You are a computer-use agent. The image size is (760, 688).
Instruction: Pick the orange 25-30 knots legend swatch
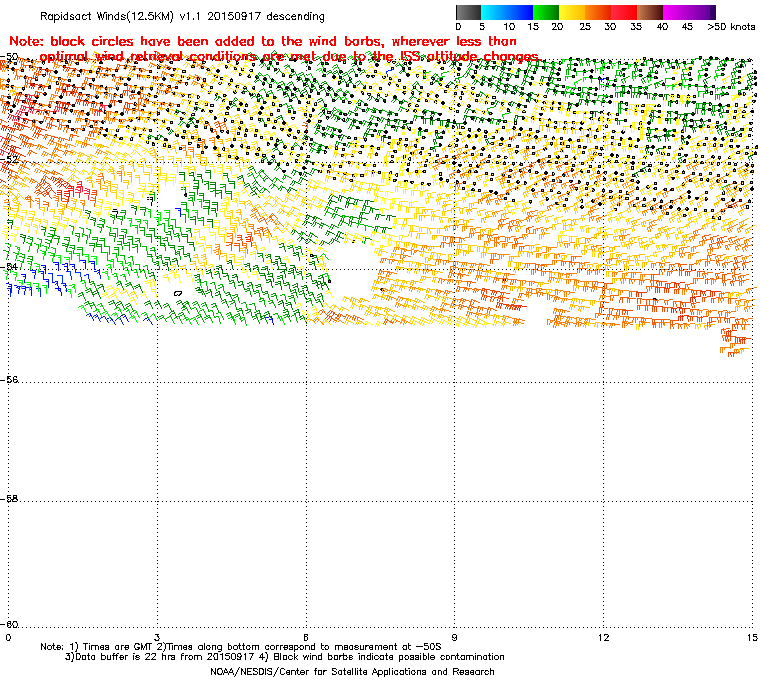(598, 12)
